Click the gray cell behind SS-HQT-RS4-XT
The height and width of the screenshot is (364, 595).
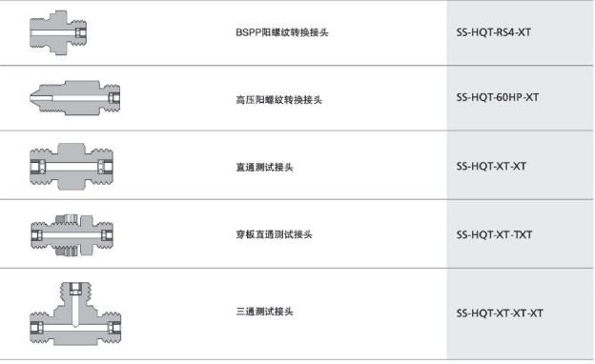click(x=520, y=32)
